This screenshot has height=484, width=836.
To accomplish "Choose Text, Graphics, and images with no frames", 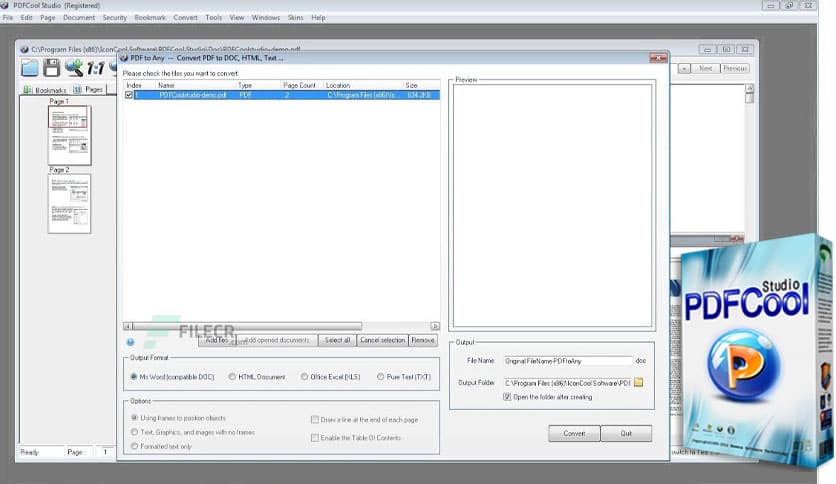I will coord(134,432).
